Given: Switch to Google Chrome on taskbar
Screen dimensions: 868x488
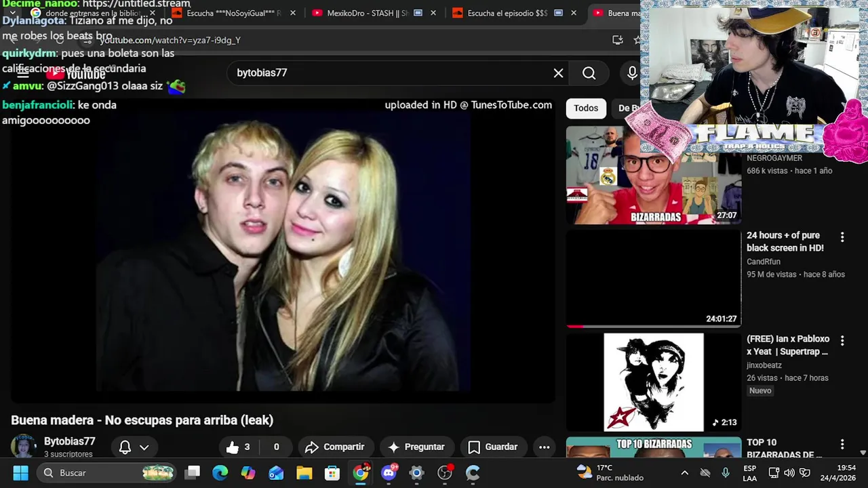Looking at the screenshot, I should [360, 472].
